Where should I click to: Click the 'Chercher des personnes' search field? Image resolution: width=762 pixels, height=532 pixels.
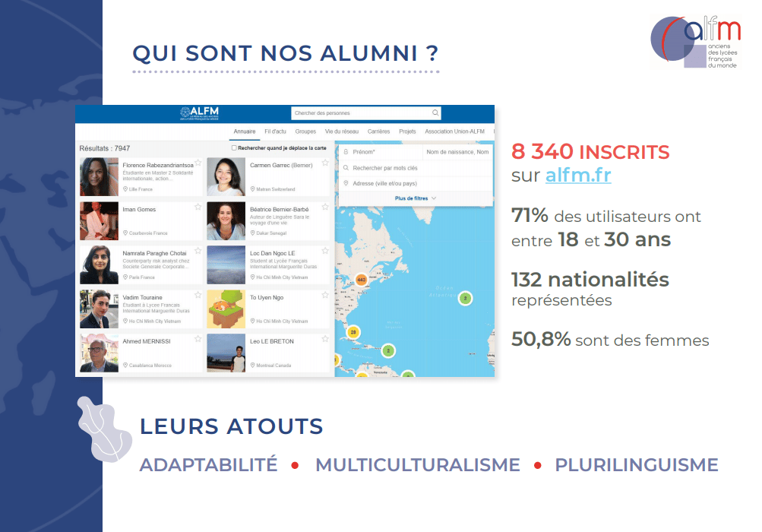click(x=361, y=113)
